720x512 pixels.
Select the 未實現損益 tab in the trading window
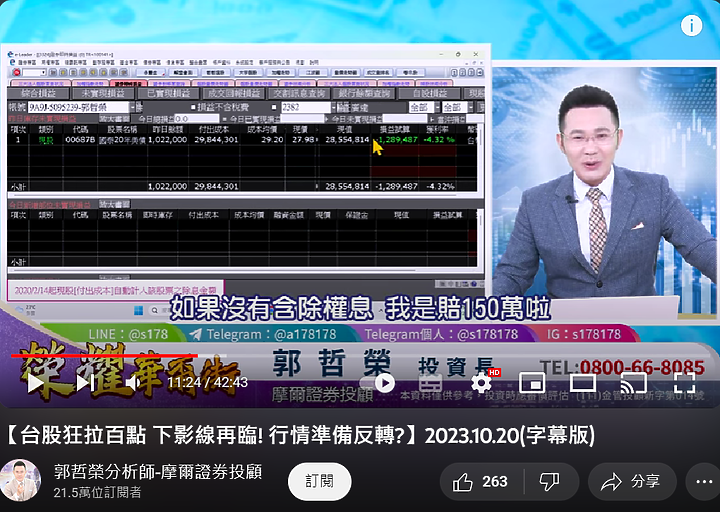pyautogui.click(x=103, y=93)
